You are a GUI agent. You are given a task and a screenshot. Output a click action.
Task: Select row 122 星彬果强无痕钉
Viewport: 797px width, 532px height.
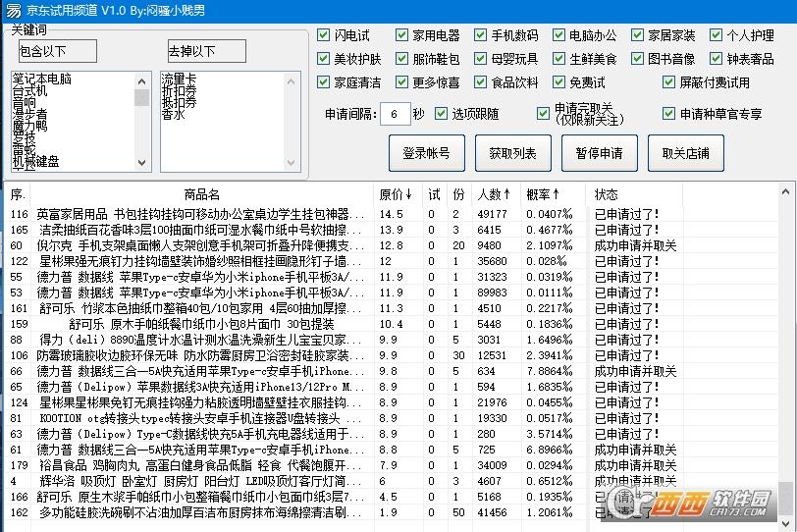391,261
